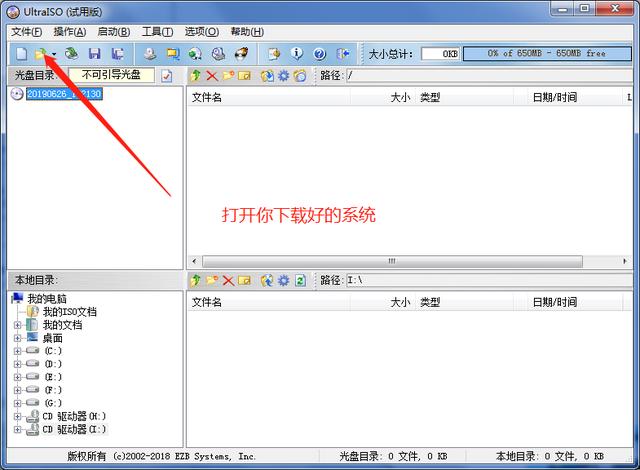Click the 不可引导光盘 bootable status field
Screen dimensions: 640x470
click(x=112, y=75)
